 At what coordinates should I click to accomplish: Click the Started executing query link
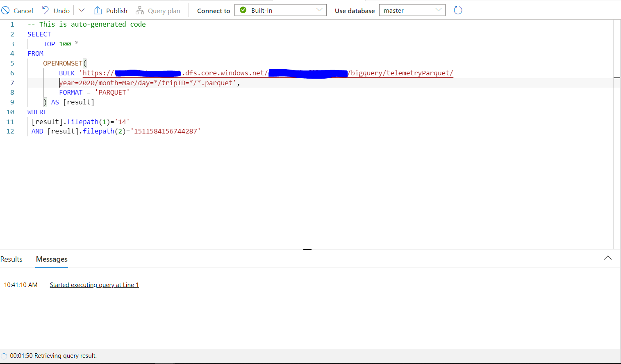coord(94,285)
